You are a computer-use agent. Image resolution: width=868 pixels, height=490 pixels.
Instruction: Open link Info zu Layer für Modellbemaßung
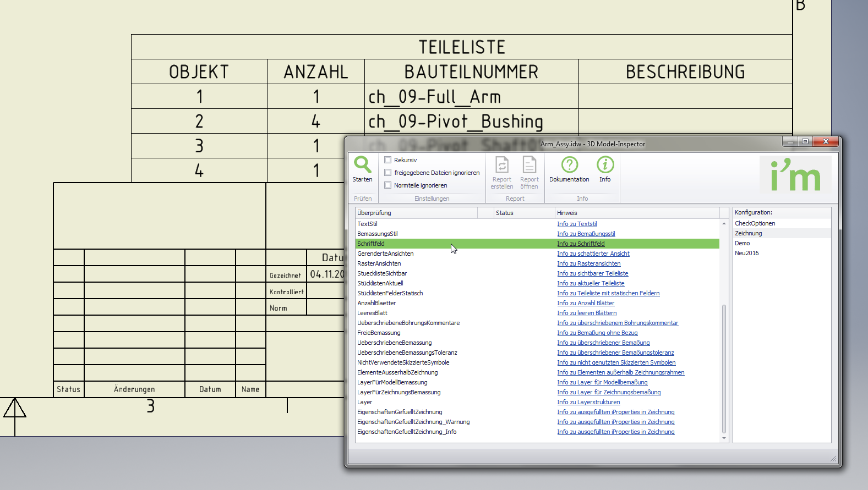click(x=602, y=382)
